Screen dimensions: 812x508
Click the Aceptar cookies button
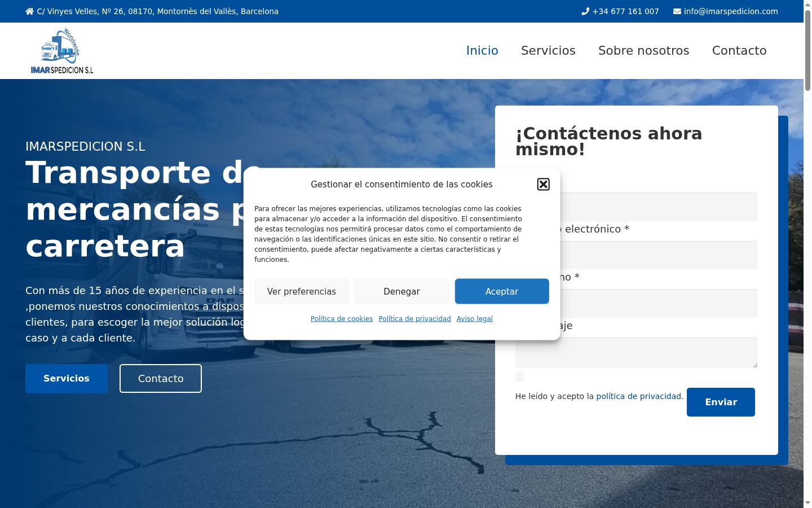click(x=502, y=291)
